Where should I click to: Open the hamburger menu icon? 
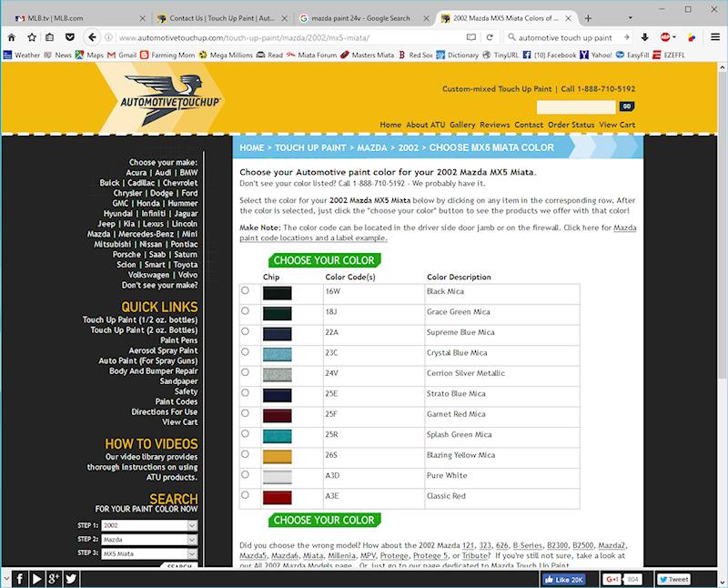[715, 37]
